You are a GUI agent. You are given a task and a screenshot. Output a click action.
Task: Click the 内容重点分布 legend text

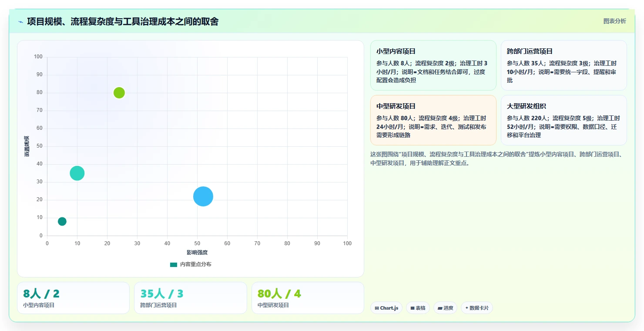(x=196, y=264)
